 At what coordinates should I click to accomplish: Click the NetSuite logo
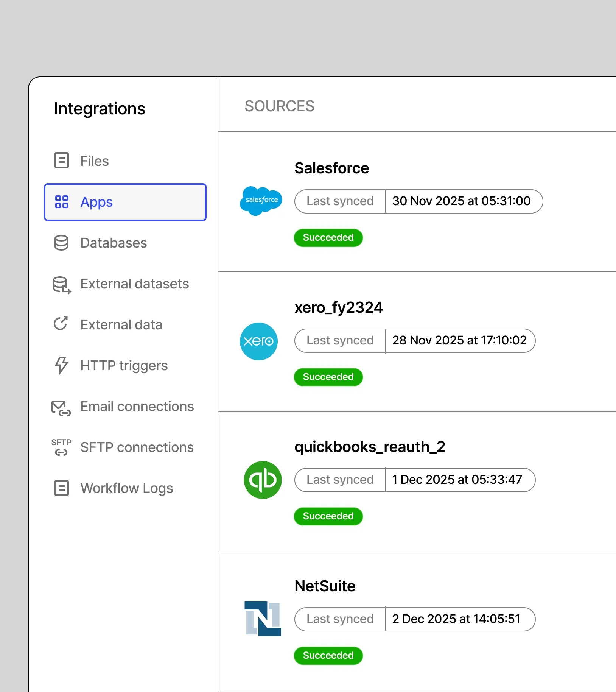point(263,618)
